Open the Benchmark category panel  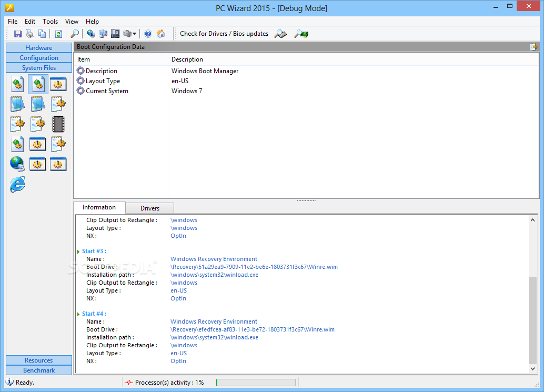point(39,370)
